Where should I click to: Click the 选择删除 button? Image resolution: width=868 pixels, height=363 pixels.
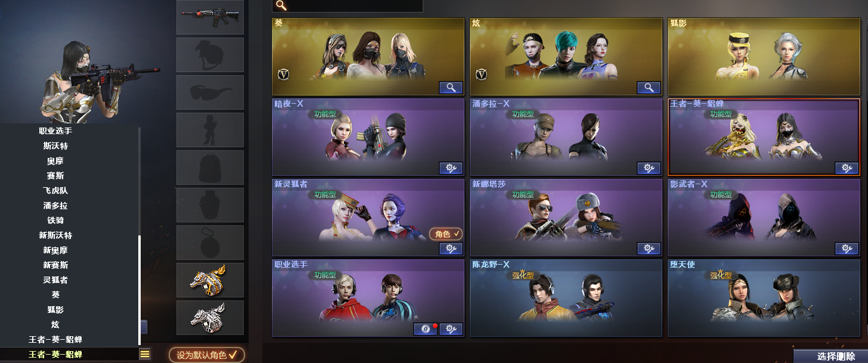pos(830,356)
